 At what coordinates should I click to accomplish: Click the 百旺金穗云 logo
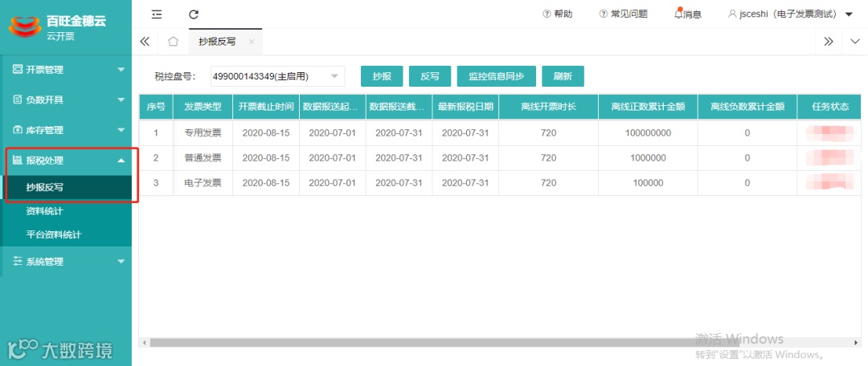tap(25, 26)
